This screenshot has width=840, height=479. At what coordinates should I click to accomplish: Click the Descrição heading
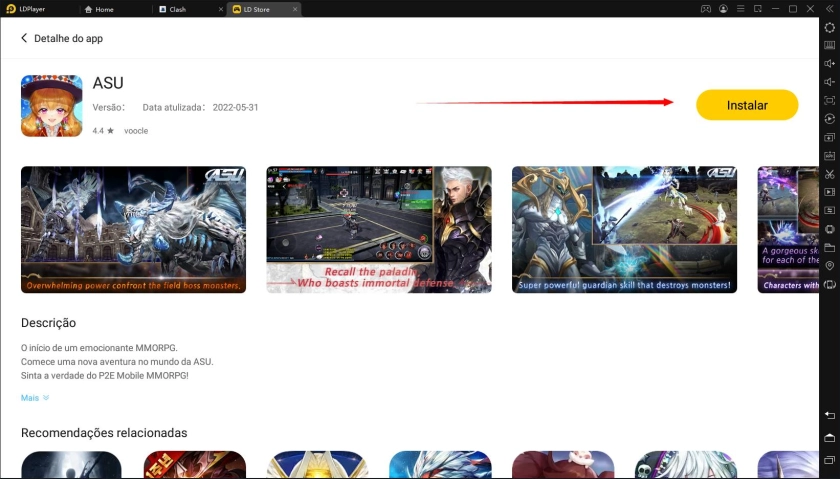coord(48,323)
